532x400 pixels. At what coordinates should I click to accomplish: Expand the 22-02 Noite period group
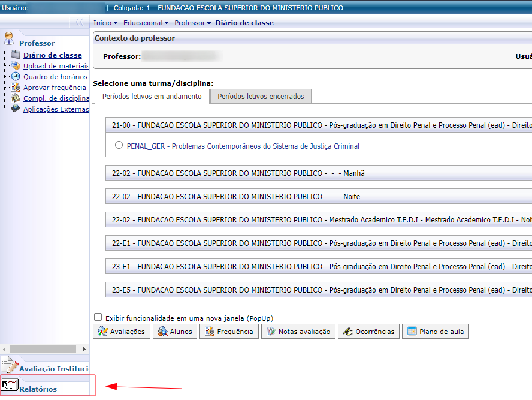319,196
